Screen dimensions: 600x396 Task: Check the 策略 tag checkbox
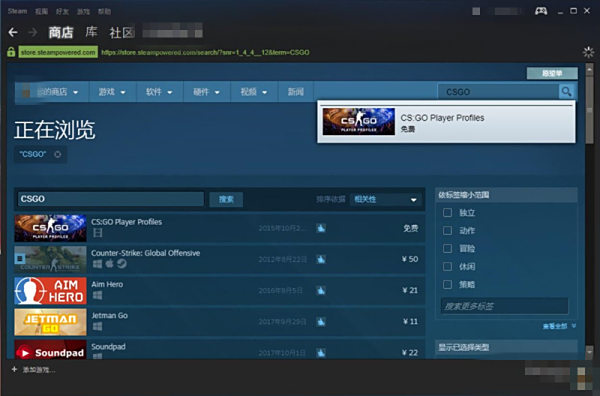pos(447,284)
